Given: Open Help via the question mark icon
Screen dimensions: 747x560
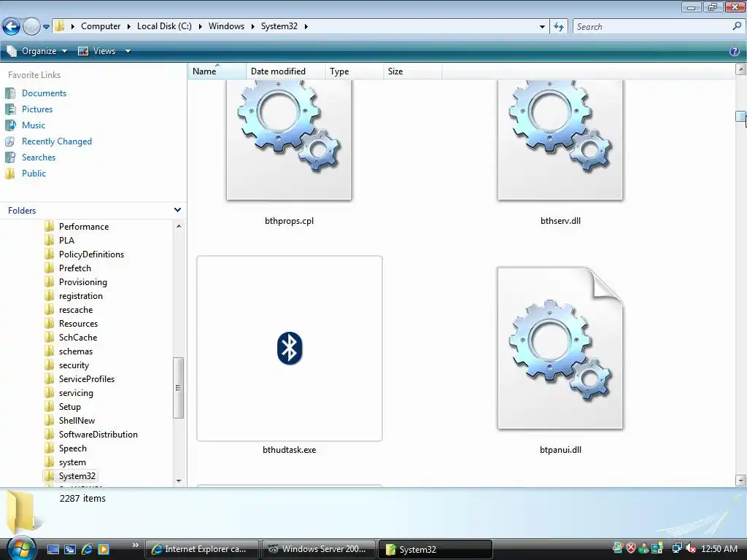Looking at the screenshot, I should 735,51.
